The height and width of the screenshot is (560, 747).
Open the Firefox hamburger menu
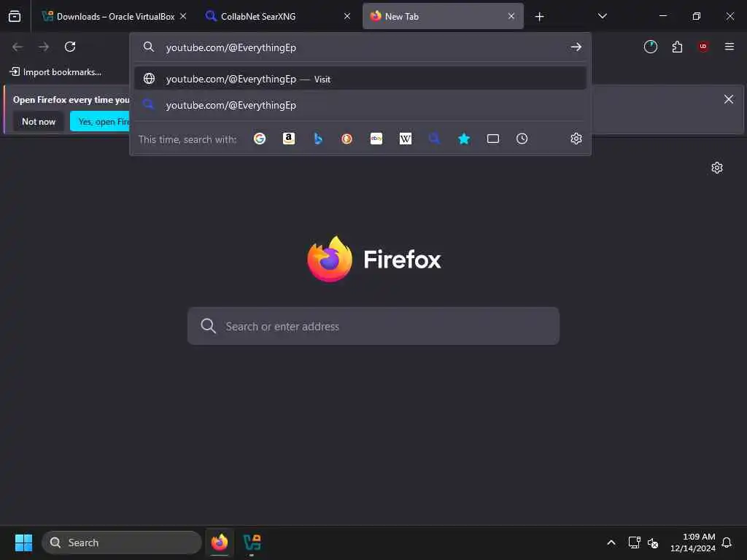tap(729, 47)
